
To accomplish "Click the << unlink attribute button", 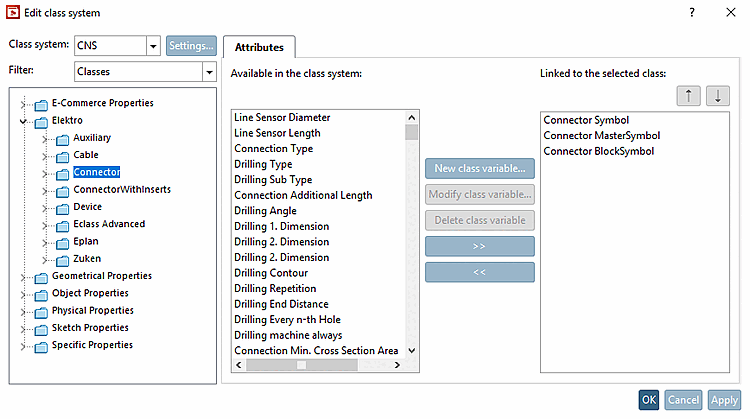I will [479, 272].
